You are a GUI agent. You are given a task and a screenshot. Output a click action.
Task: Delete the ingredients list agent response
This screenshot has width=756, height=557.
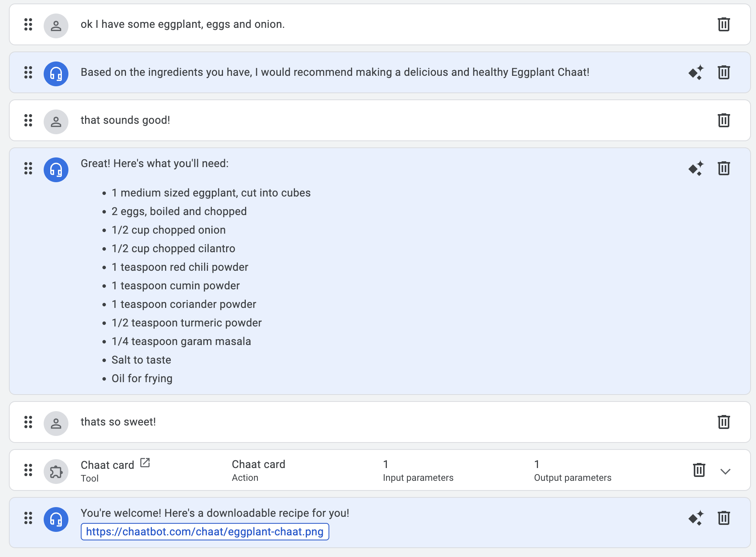(x=724, y=168)
